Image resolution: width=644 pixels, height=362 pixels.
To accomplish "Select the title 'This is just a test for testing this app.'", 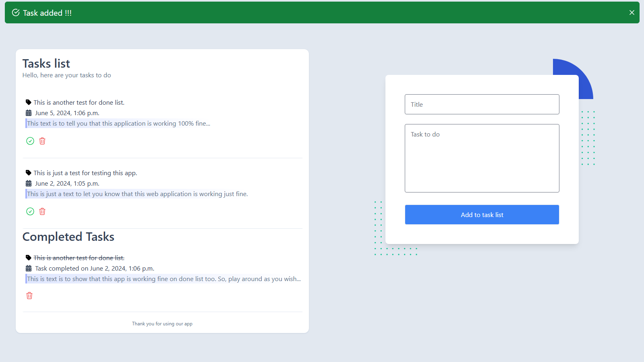I will tap(85, 173).
